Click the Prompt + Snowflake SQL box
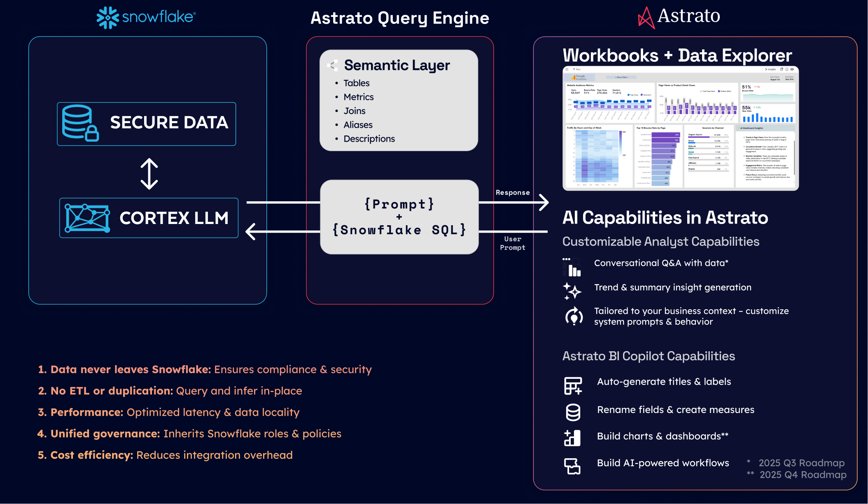868x504 pixels. pos(399,217)
